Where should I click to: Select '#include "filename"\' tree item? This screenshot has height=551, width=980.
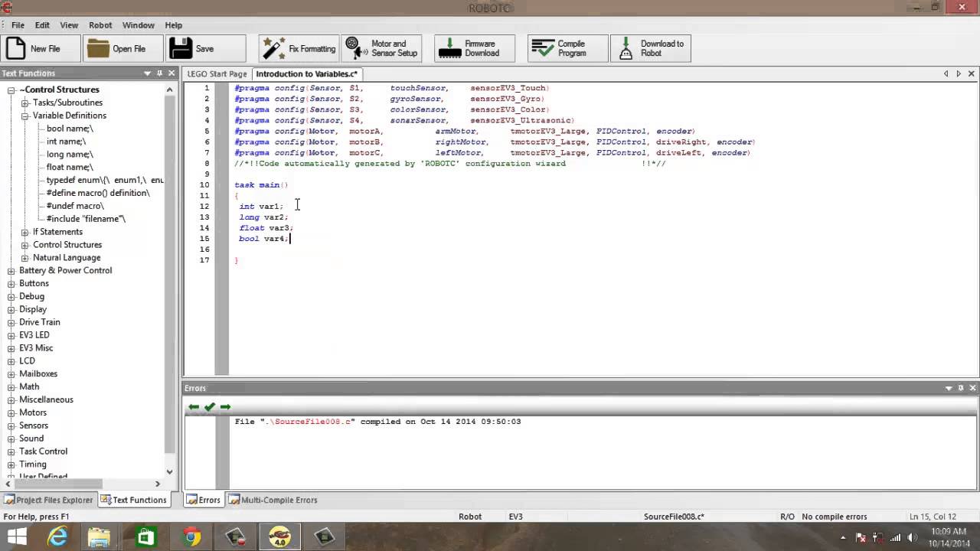[86, 219]
